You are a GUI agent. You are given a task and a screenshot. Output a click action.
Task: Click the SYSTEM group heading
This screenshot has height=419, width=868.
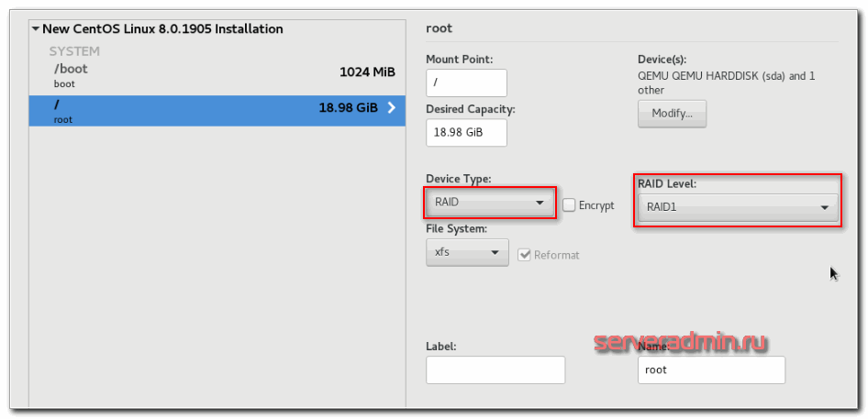74,51
